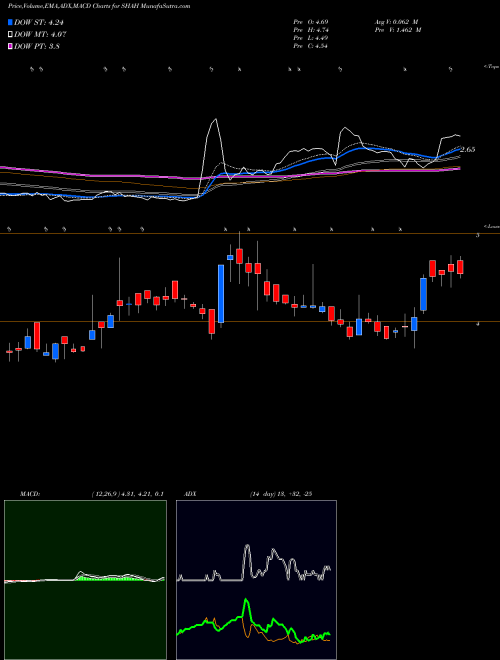Click the 'DOW PT: 3.8' legend label

[x=37, y=46]
